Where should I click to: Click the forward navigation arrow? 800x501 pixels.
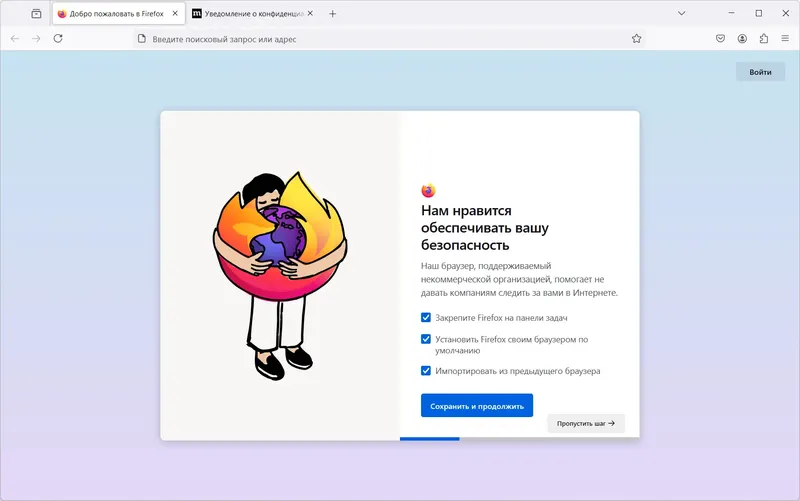[x=36, y=39]
